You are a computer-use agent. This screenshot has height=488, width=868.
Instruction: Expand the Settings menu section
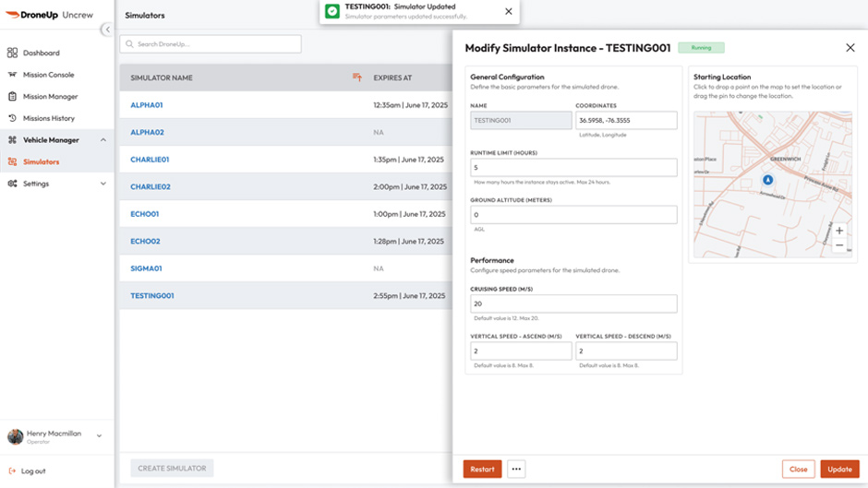[x=103, y=184]
